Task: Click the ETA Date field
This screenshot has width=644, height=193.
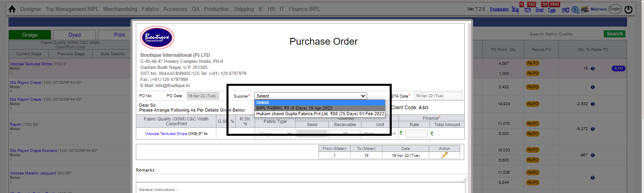Action: pyautogui.click(x=438, y=96)
